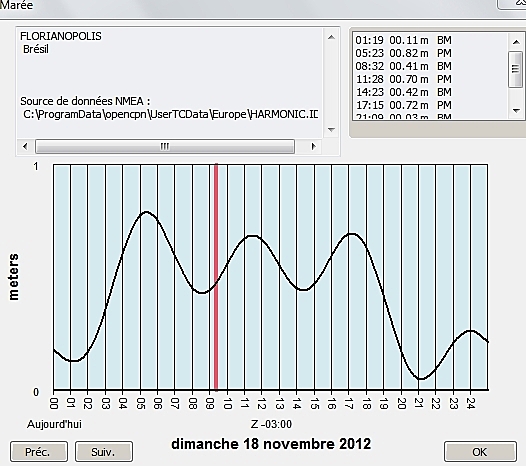
Task: Click the horizontal scrollbar thumb in station info
Action: coord(165,146)
